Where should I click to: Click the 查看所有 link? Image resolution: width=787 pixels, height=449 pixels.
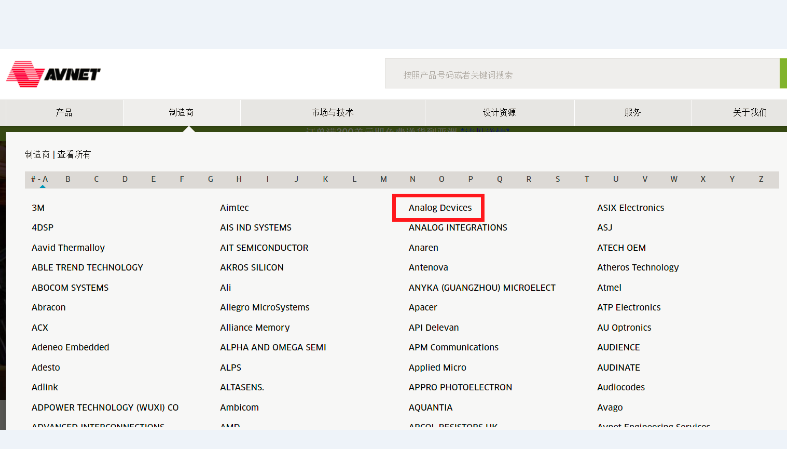point(74,155)
